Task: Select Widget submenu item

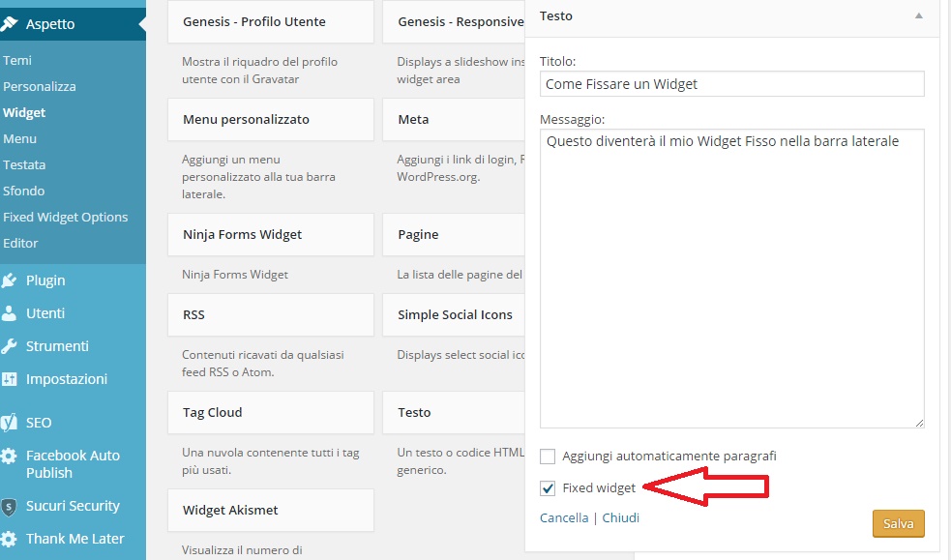Action: click(x=24, y=112)
